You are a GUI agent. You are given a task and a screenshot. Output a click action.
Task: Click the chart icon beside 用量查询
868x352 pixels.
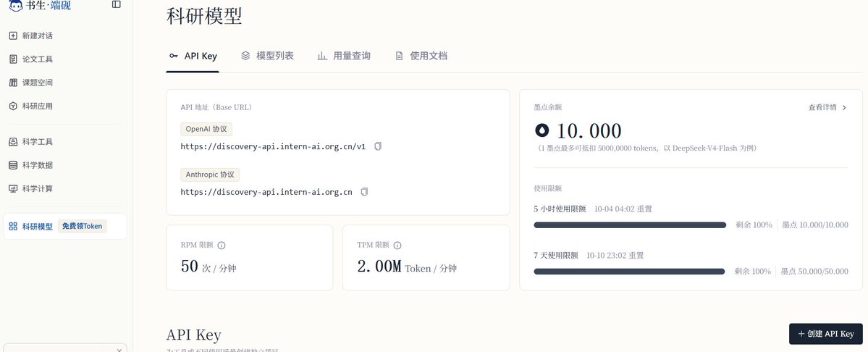tap(322, 56)
